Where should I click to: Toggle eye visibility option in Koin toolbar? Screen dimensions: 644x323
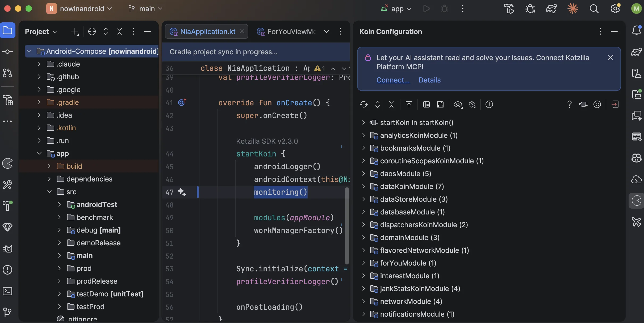point(458,104)
